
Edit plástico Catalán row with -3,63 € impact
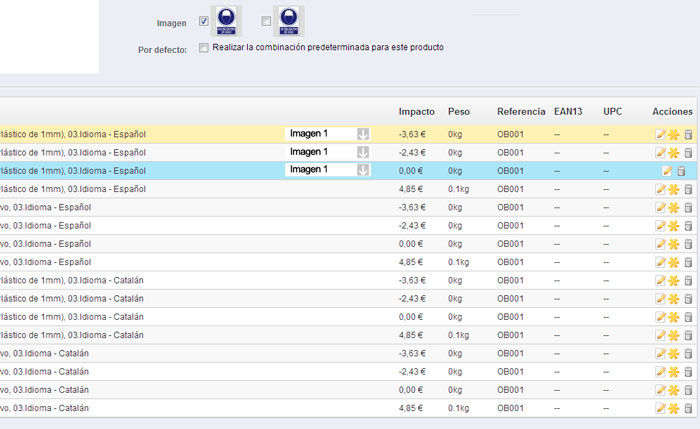[x=660, y=281]
